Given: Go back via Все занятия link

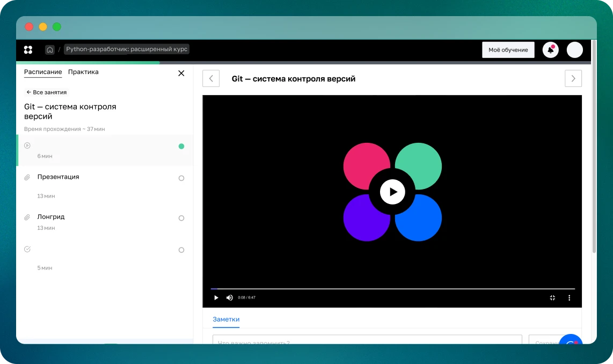Looking at the screenshot, I should (47, 92).
